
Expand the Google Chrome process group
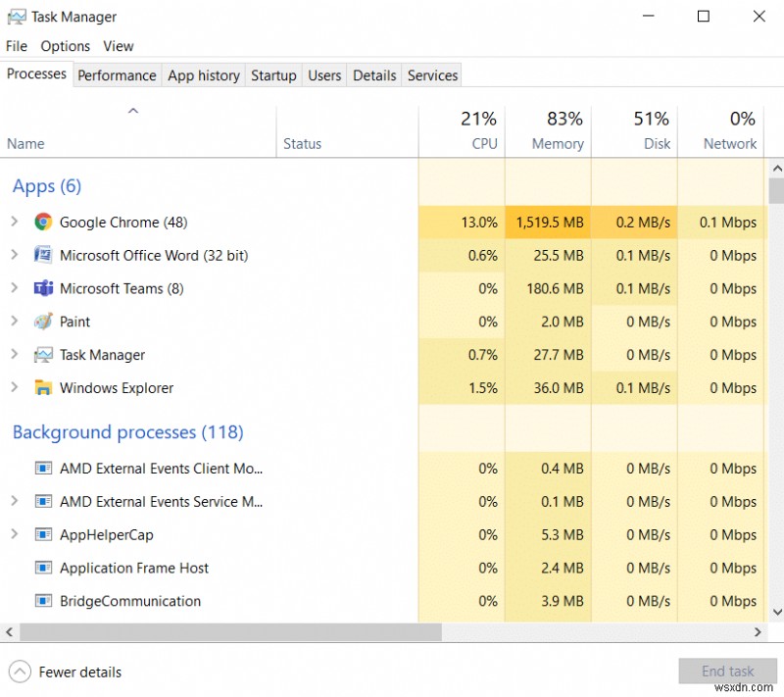[15, 223]
